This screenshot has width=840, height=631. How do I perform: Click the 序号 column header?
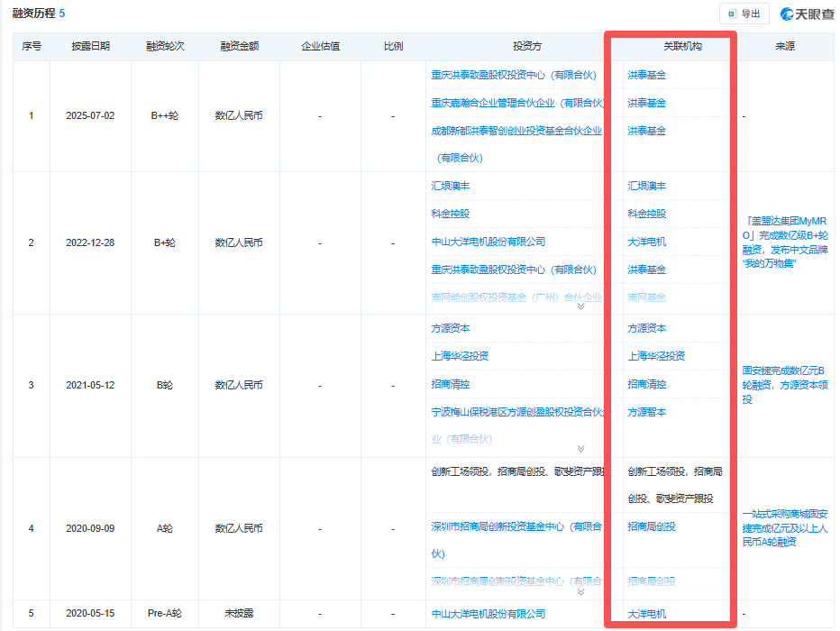tap(32, 46)
